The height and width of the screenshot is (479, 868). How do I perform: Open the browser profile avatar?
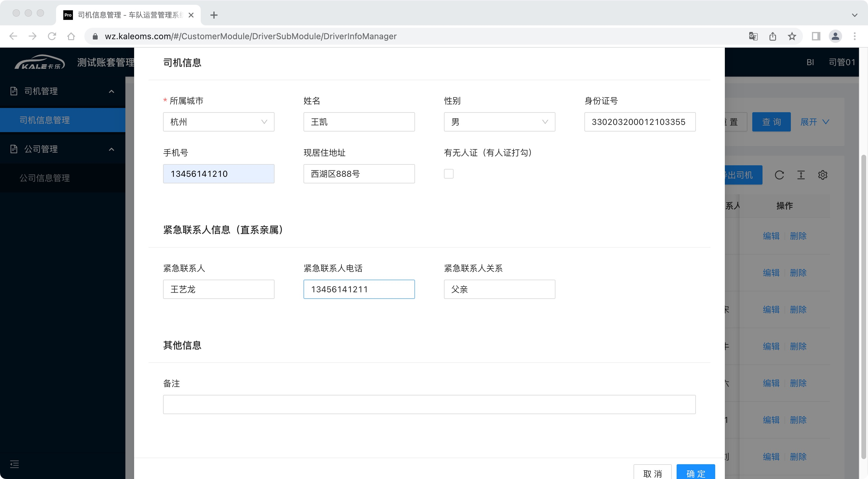(835, 36)
